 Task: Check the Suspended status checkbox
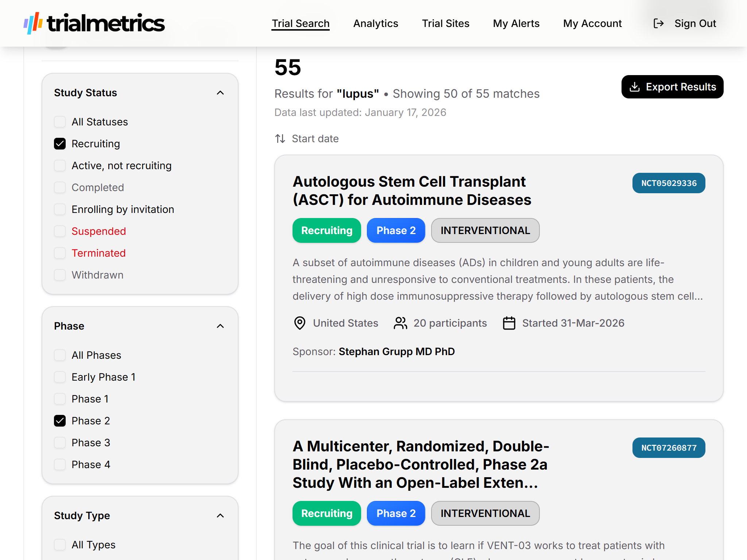pyautogui.click(x=60, y=231)
